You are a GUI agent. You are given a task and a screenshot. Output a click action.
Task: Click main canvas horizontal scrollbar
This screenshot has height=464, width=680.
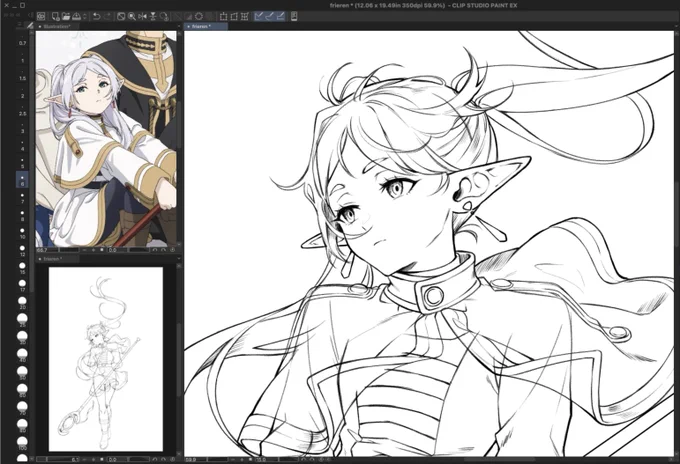499,459
